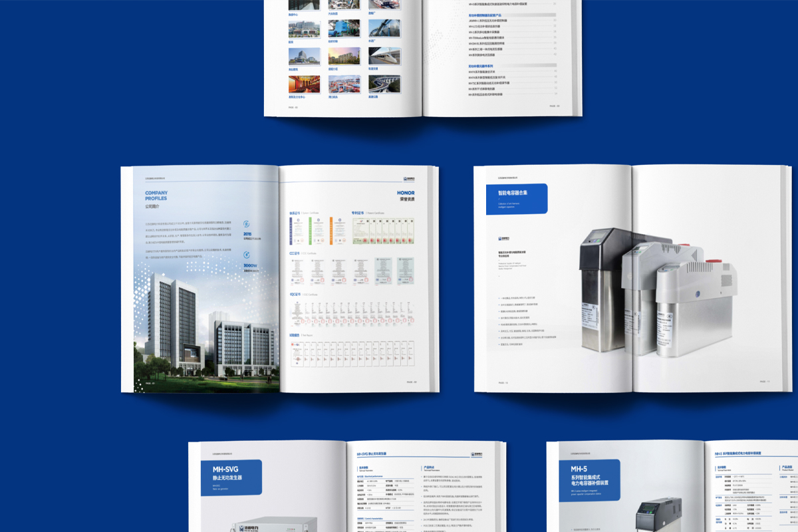Click the container port thumbnail photo

tap(344, 84)
